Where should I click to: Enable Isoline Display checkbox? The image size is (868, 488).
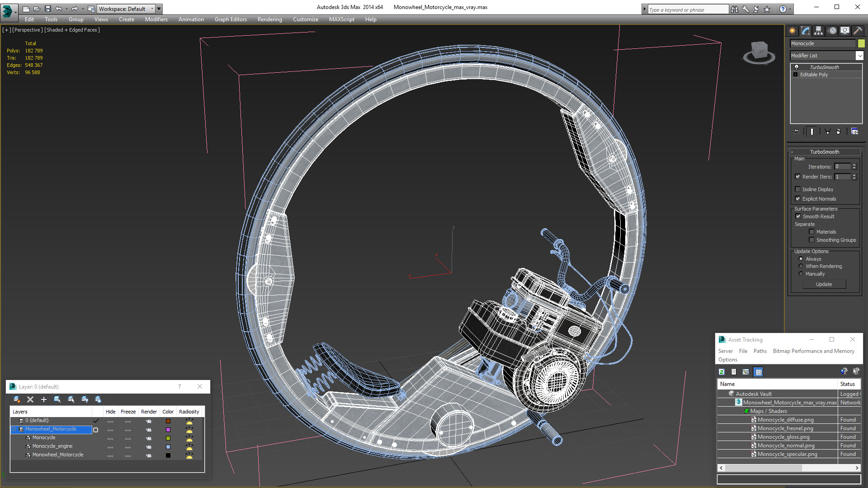pyautogui.click(x=798, y=189)
